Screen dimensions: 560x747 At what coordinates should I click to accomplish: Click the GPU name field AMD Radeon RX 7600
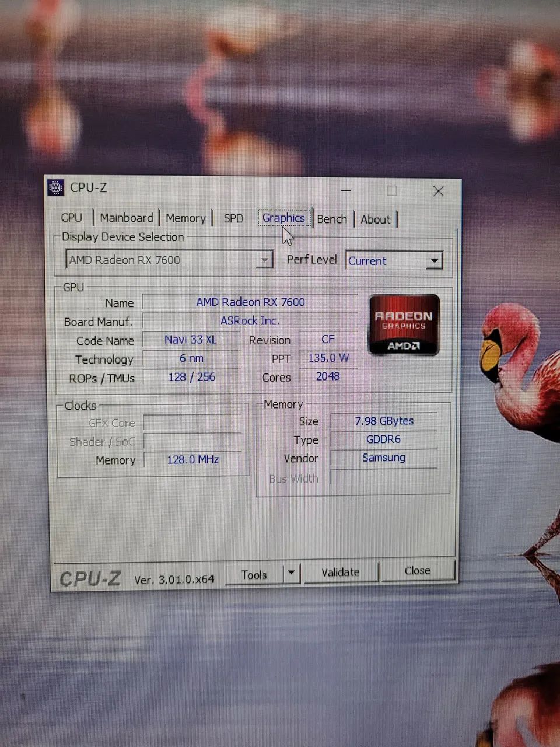coord(250,302)
